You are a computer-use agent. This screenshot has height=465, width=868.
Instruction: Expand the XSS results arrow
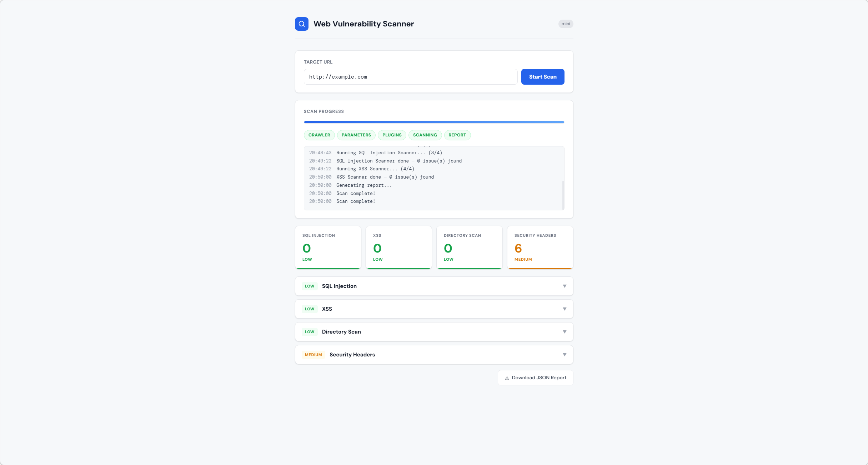point(565,309)
